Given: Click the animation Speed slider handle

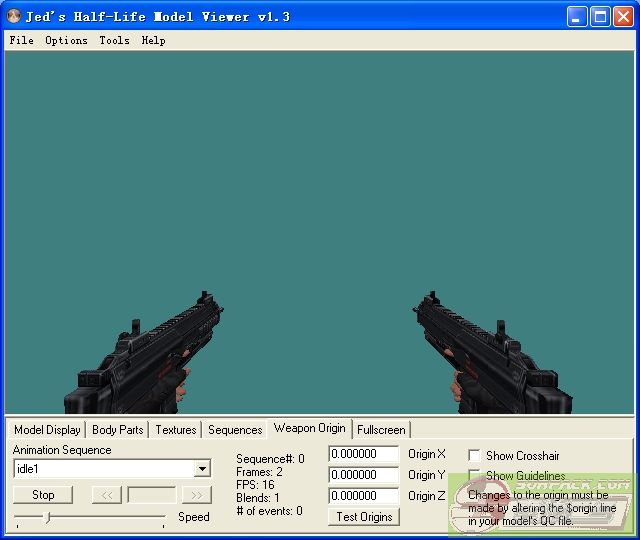Looking at the screenshot, I should 47,517.
